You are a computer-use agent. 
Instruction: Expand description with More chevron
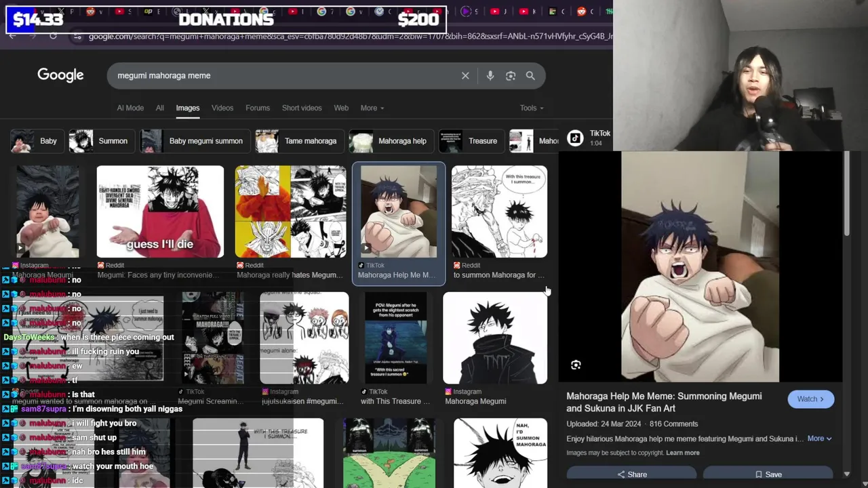coord(819,439)
